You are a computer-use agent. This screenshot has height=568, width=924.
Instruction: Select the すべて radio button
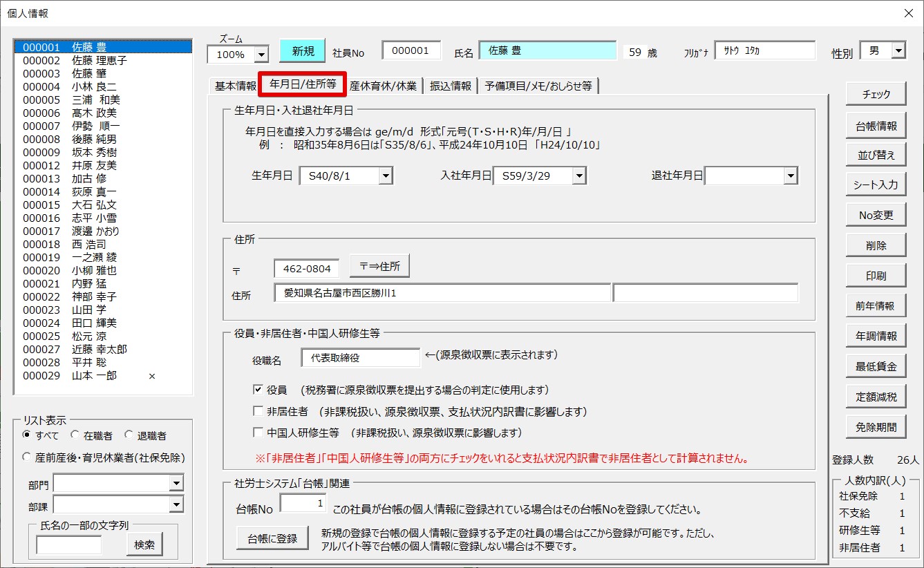(27, 435)
